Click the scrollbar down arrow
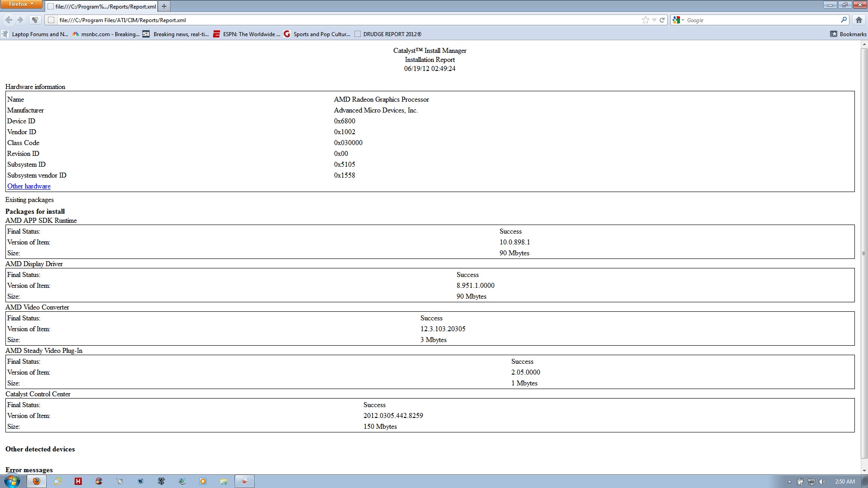 click(864, 470)
